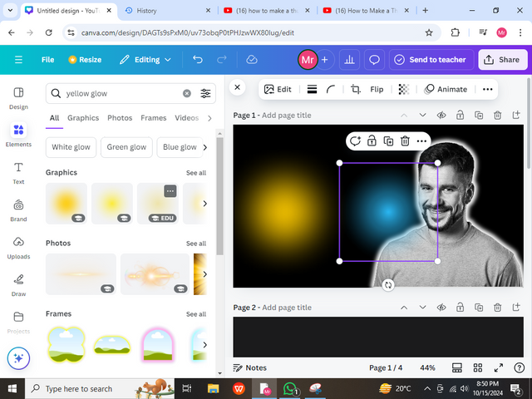Clear the yellow glow search text
The height and width of the screenshot is (399, 532).
[186, 93]
